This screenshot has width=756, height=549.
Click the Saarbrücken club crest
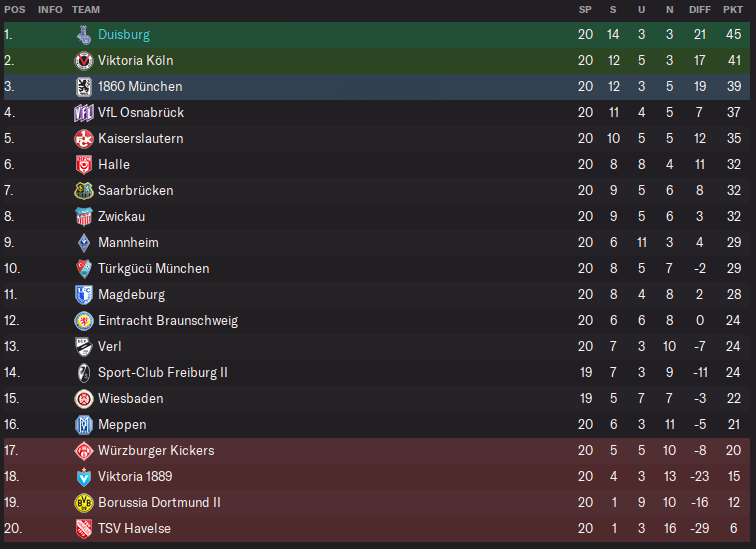tap(84, 191)
